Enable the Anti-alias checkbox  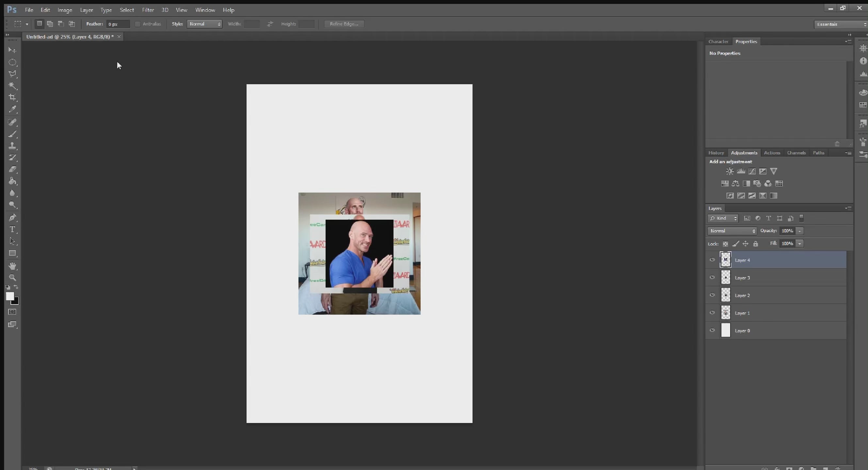point(137,24)
